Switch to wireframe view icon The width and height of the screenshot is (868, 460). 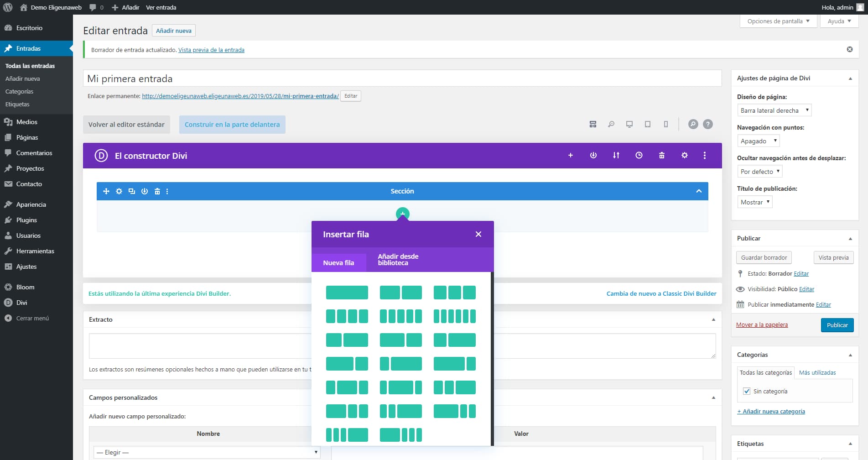coord(593,124)
